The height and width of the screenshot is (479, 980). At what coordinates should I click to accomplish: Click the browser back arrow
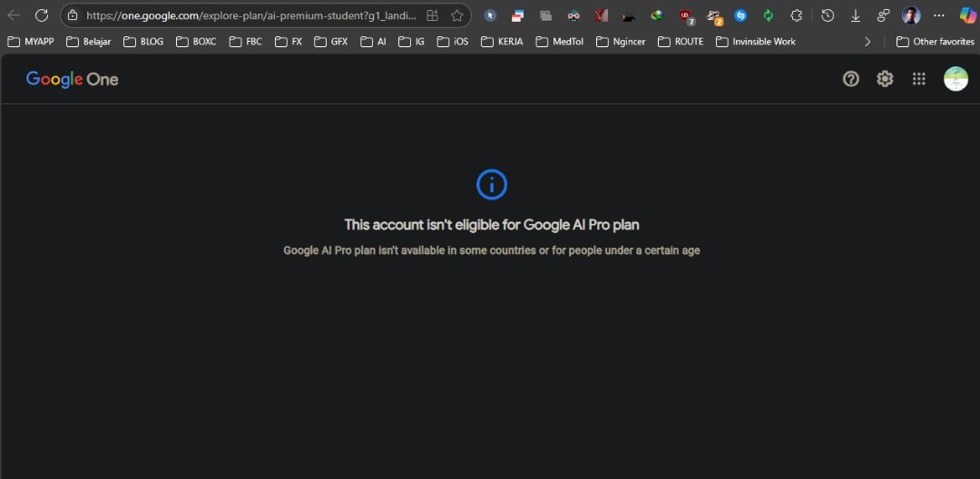(14, 15)
